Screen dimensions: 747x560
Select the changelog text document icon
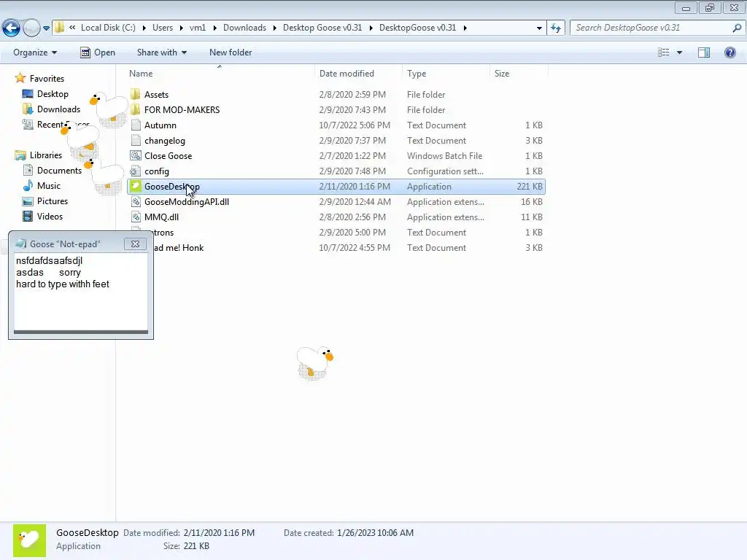(x=136, y=141)
